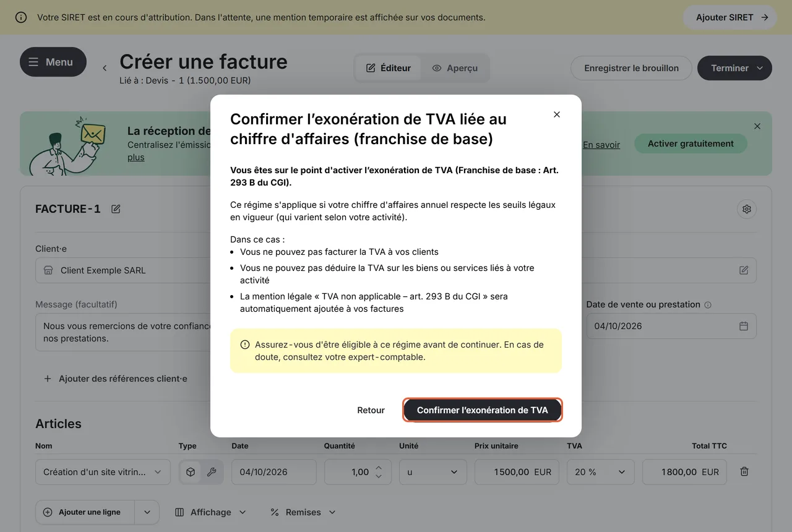This screenshot has height=532, width=792.
Task: Select the service type wrench icon
Action: pyautogui.click(x=212, y=472)
